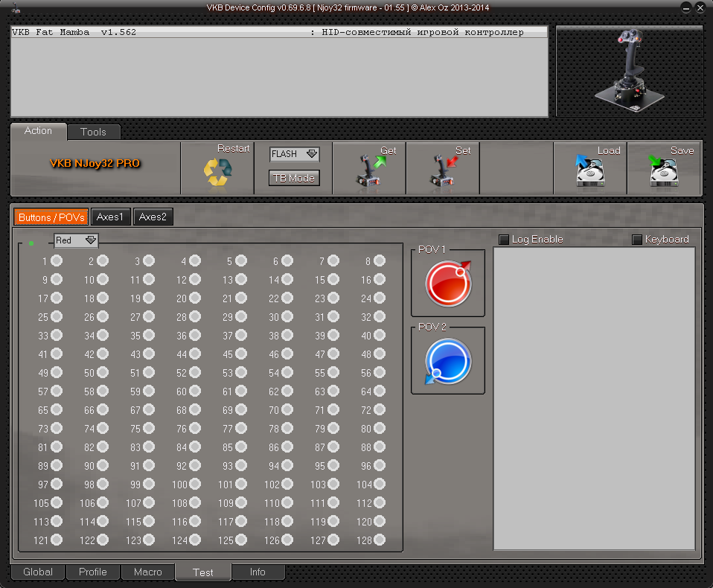The width and height of the screenshot is (713, 588).
Task: Click button 20 indicator LED
Action: tap(195, 298)
